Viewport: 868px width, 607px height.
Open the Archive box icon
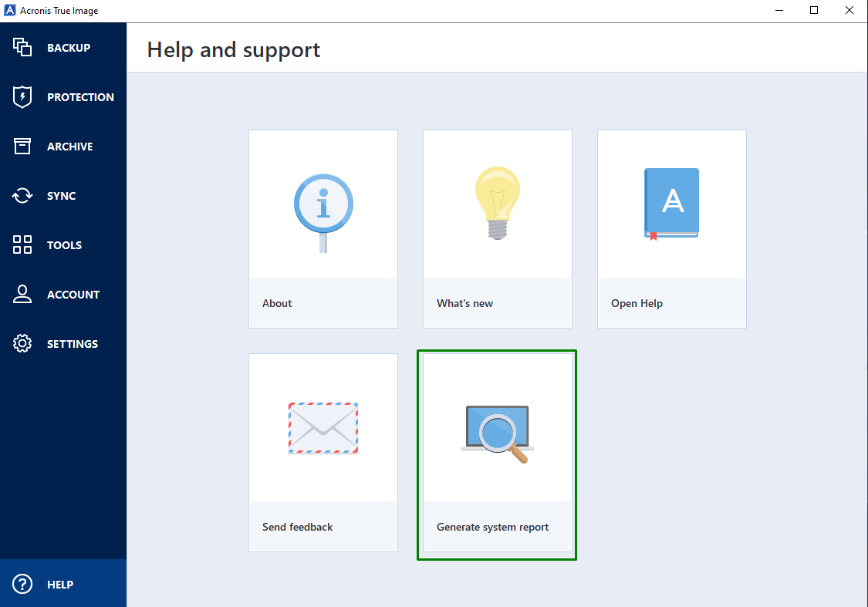(22, 146)
